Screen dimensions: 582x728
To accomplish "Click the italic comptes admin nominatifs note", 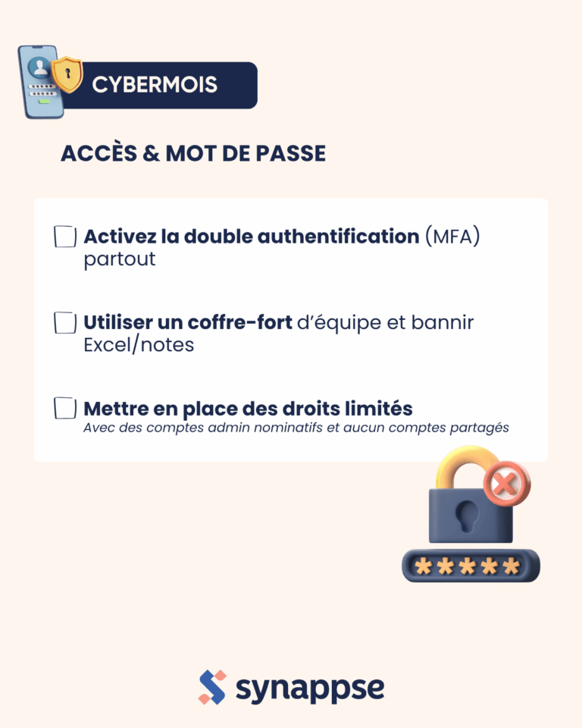I will (296, 428).
